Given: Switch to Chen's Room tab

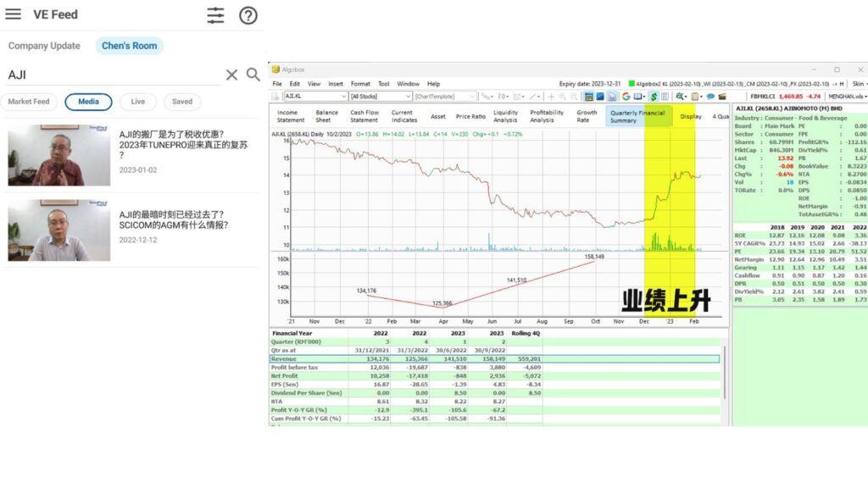Looking at the screenshot, I should 129,46.
